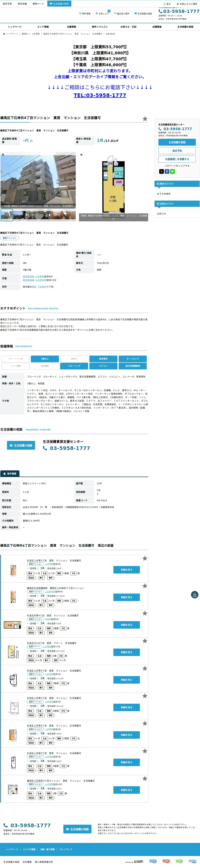Image resolution: width=200 pixels, height=868 pixels.
Task: Click the フローリング equipment tag
Action: pos(74,366)
